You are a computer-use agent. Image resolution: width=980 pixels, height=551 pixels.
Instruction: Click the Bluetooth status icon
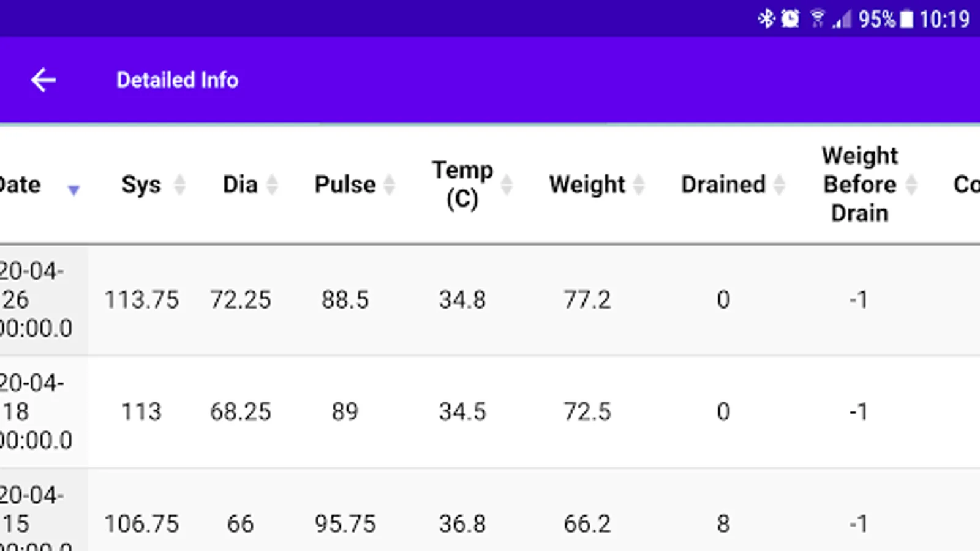[x=766, y=19]
